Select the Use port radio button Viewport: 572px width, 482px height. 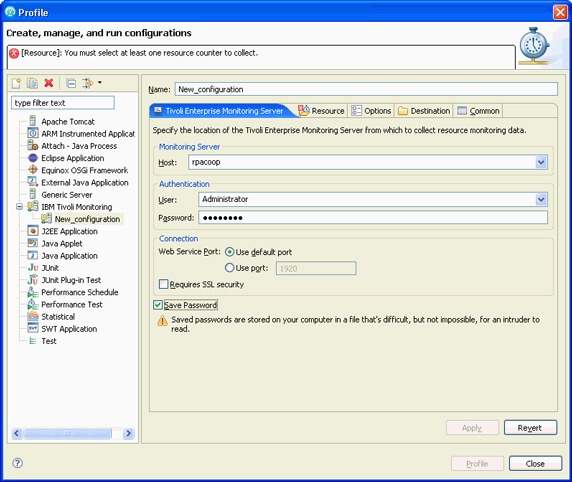coord(229,268)
